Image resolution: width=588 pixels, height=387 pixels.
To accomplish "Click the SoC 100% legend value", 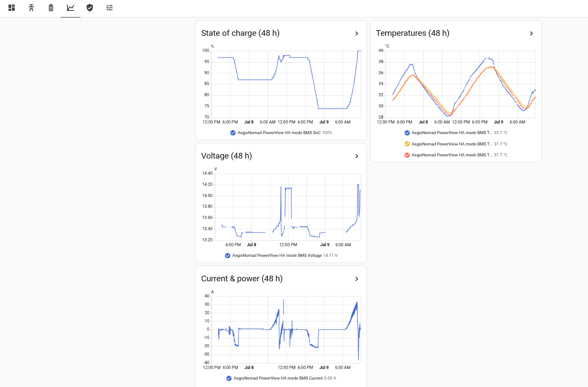I will (327, 133).
